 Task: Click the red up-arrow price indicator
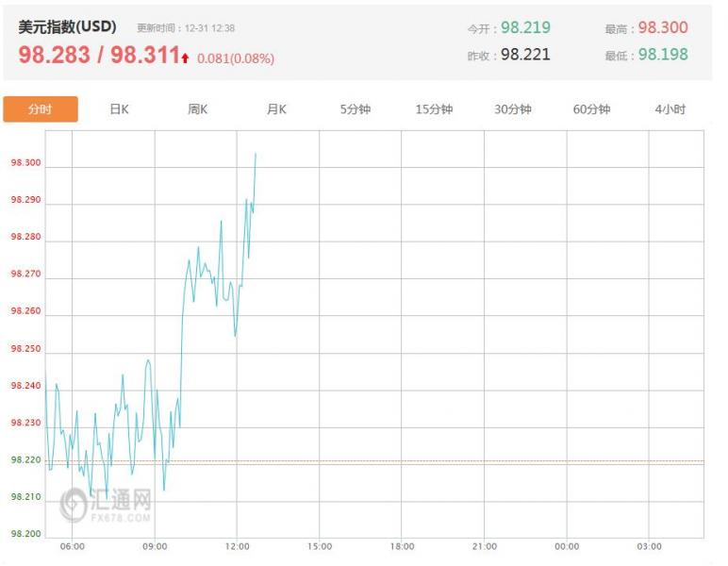click(186, 58)
